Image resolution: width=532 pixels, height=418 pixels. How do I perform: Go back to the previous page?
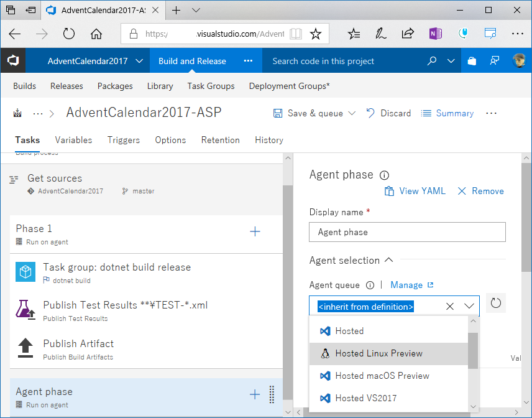coord(14,34)
